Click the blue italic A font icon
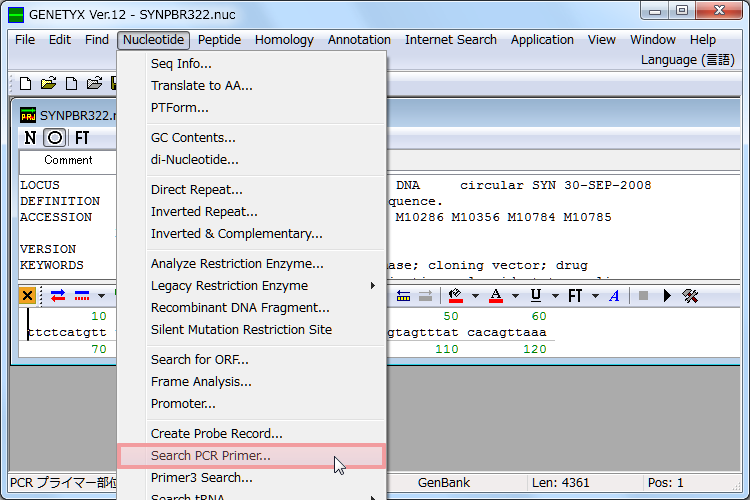The width and height of the screenshot is (750, 500). tap(615, 296)
